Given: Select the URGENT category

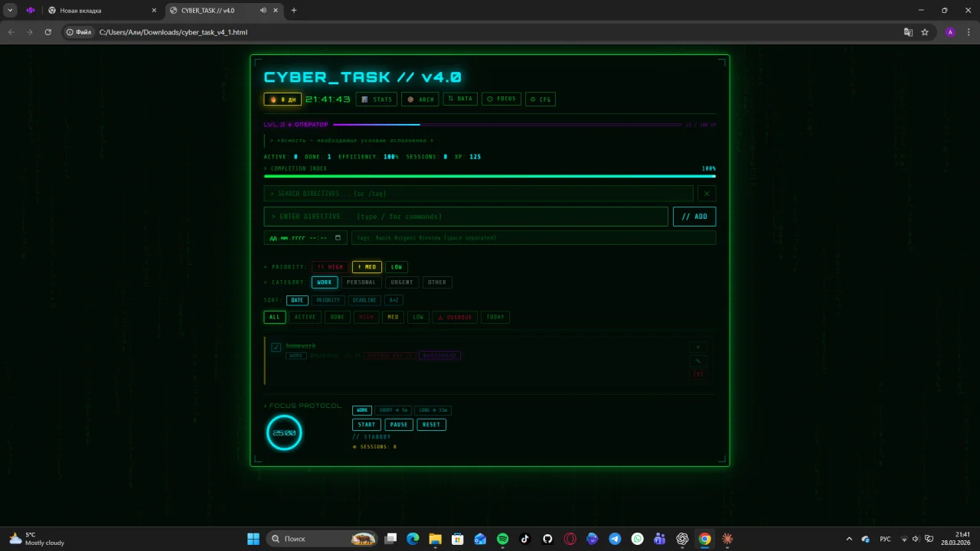Looking at the screenshot, I should tap(402, 282).
